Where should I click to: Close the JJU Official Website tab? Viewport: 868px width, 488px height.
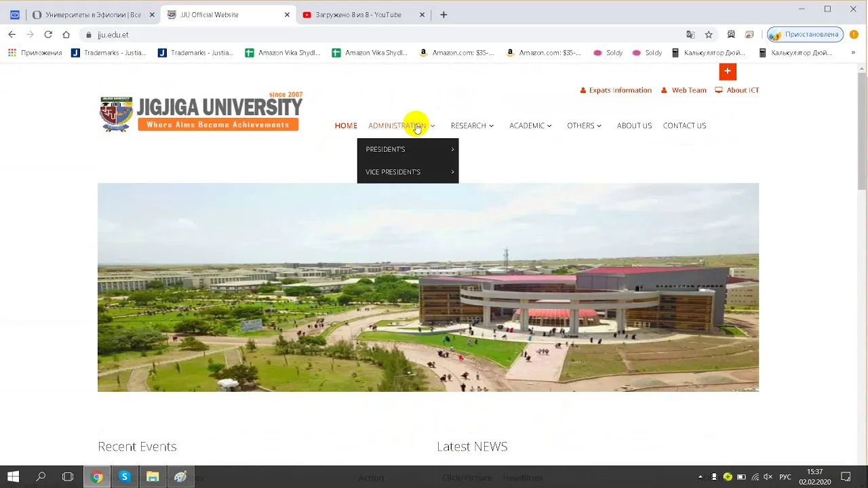coord(287,14)
